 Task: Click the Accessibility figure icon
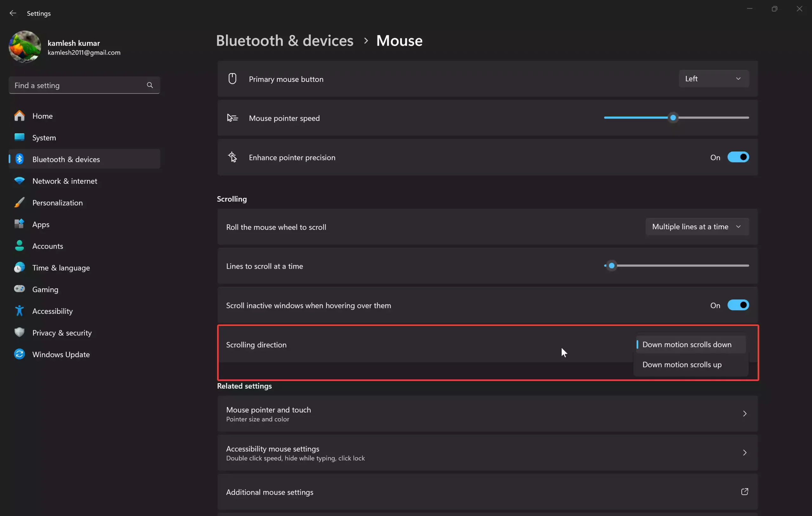pos(19,311)
